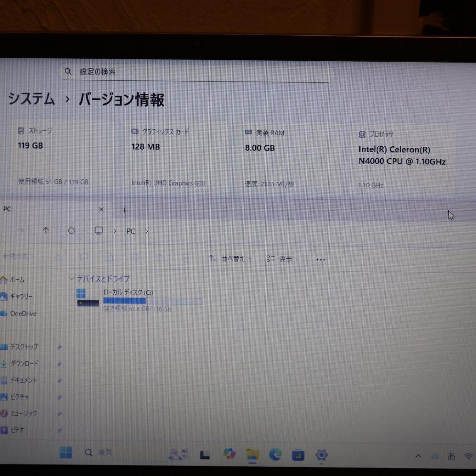476x476 pixels.
Task: Select the Paste icon in the toolbar
Action: (x=109, y=257)
